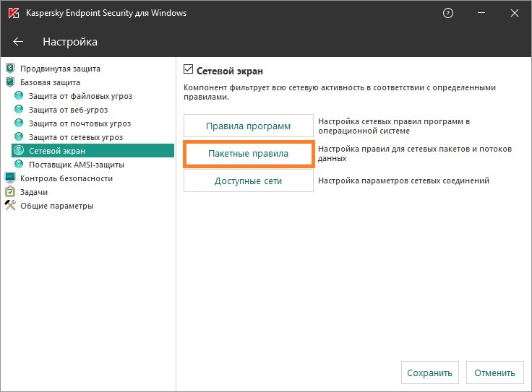The height and width of the screenshot is (392, 532).
Task: Select Защита от веб-угроз in the tree
Action: [x=68, y=110]
